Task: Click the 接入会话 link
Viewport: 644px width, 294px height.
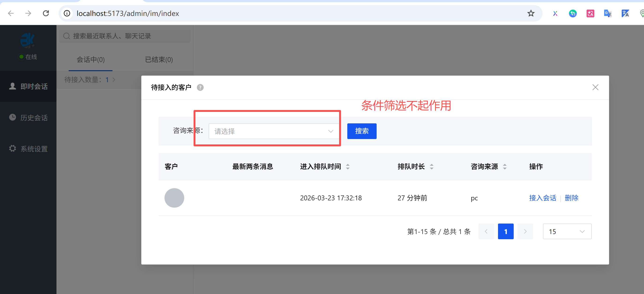Action: click(543, 198)
